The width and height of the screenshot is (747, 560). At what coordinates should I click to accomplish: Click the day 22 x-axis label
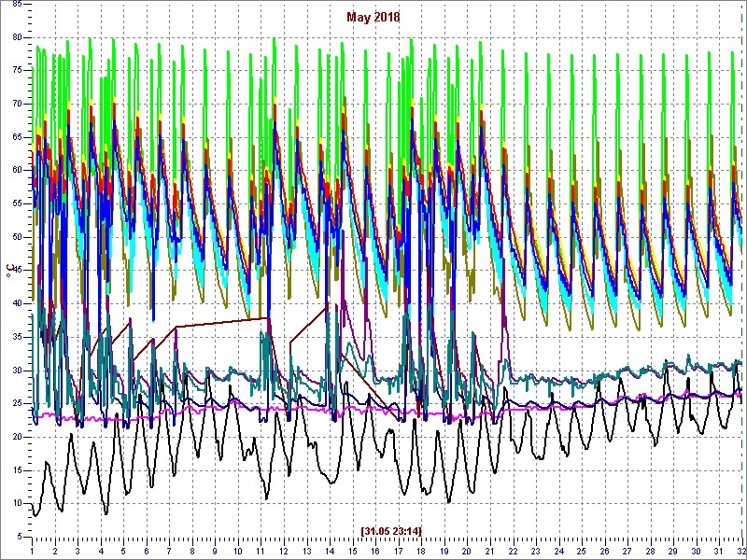(x=513, y=550)
